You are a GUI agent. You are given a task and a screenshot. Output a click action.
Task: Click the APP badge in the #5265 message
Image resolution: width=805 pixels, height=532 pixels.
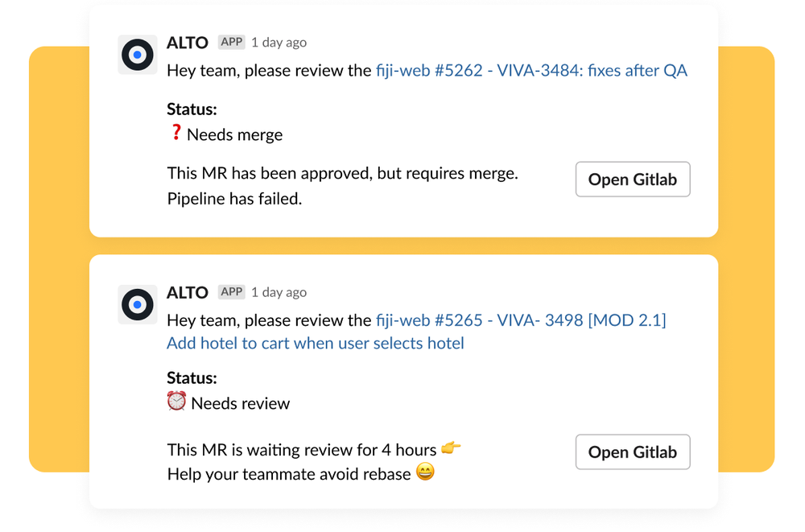pos(232,292)
